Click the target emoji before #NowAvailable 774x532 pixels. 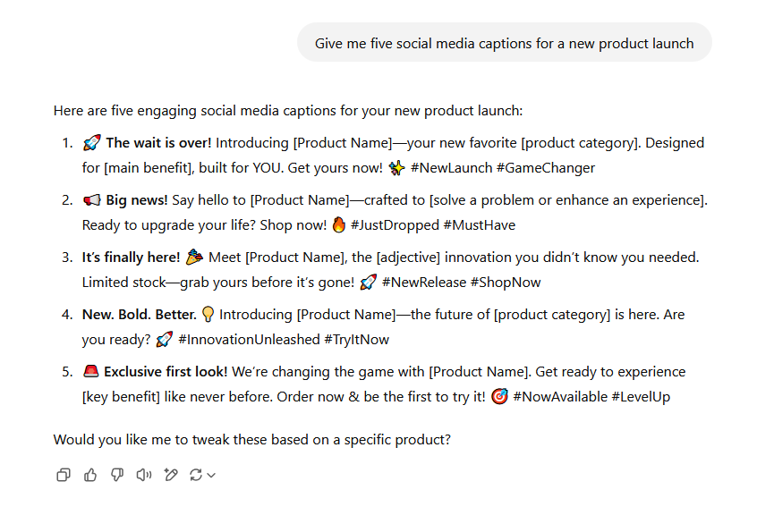[x=498, y=397]
